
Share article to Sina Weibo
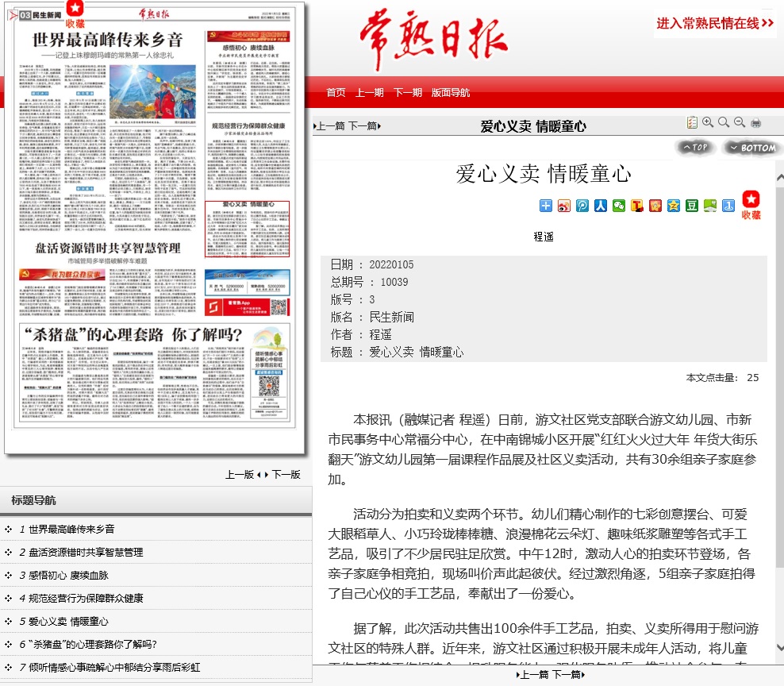tap(564, 206)
